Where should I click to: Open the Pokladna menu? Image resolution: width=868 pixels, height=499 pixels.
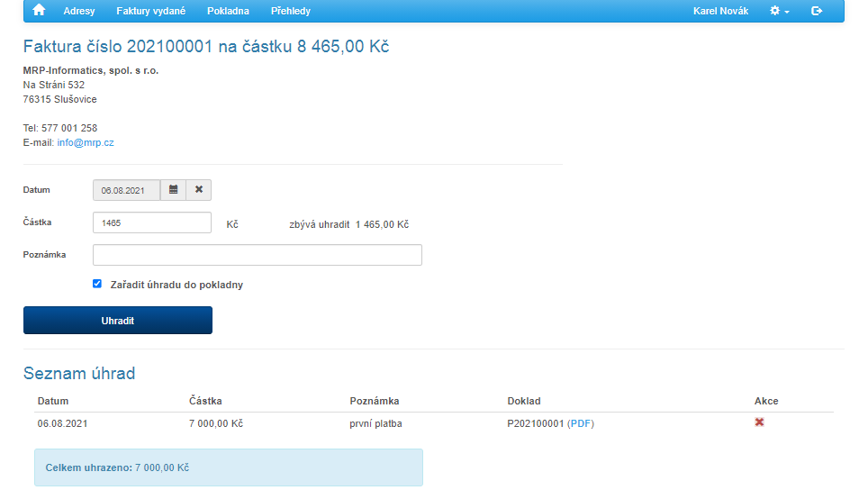(228, 11)
